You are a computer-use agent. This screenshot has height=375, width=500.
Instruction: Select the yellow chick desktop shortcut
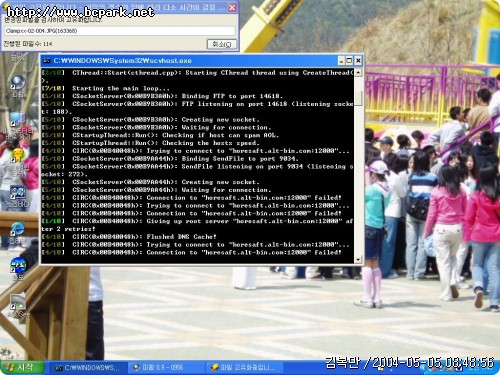coord(18,162)
